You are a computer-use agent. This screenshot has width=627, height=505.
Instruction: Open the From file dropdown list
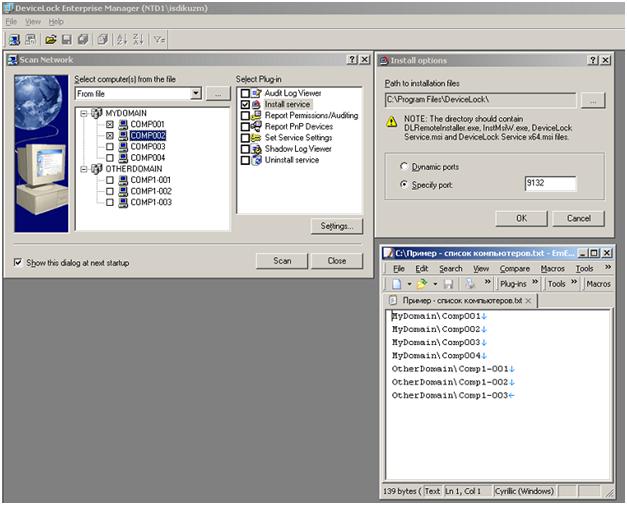(196, 94)
